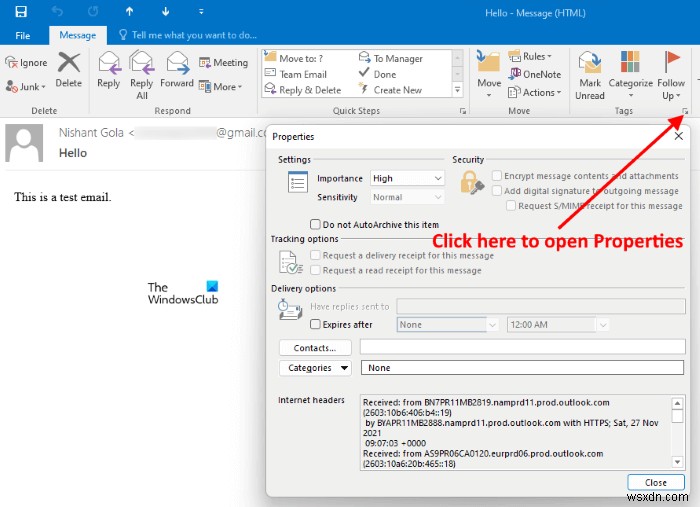Switch to the Message ribbon tab

click(78, 36)
